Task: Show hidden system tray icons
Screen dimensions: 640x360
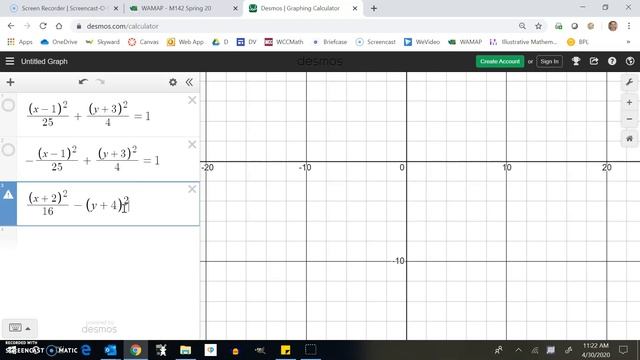Action: [518, 350]
